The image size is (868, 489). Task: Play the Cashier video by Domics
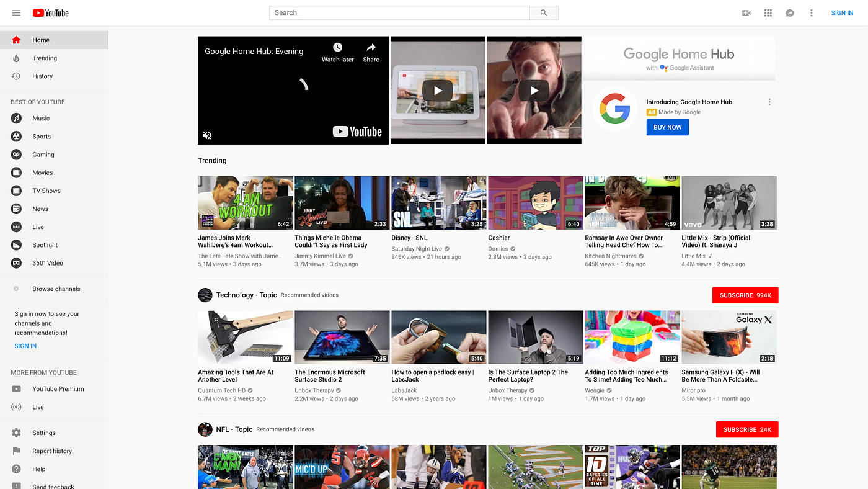tap(535, 202)
